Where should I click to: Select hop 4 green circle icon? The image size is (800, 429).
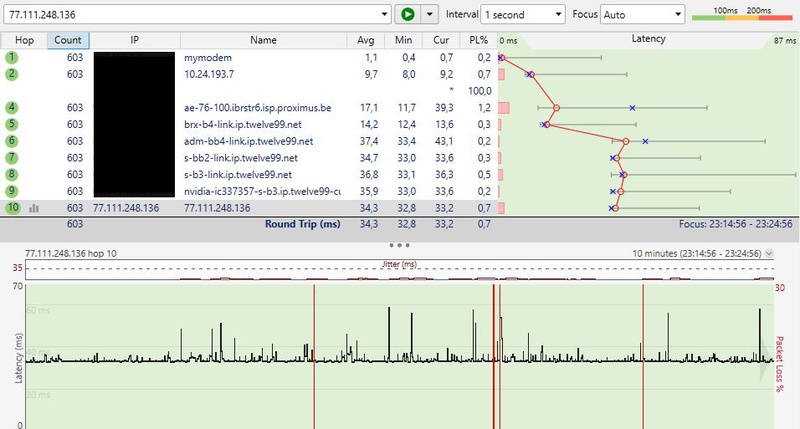coord(12,108)
